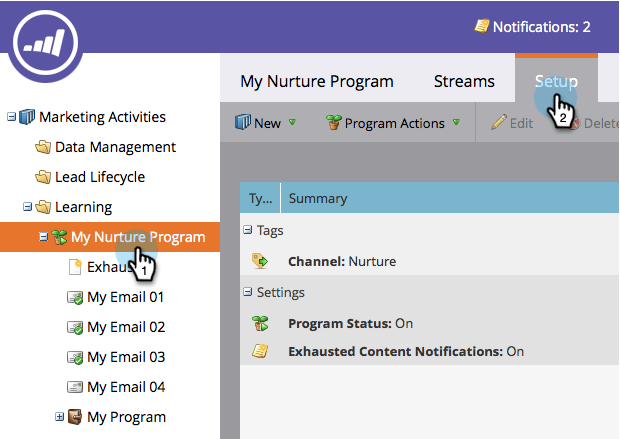Open the Program Actions dropdown
Screen dimensions: 620x439
[393, 123]
